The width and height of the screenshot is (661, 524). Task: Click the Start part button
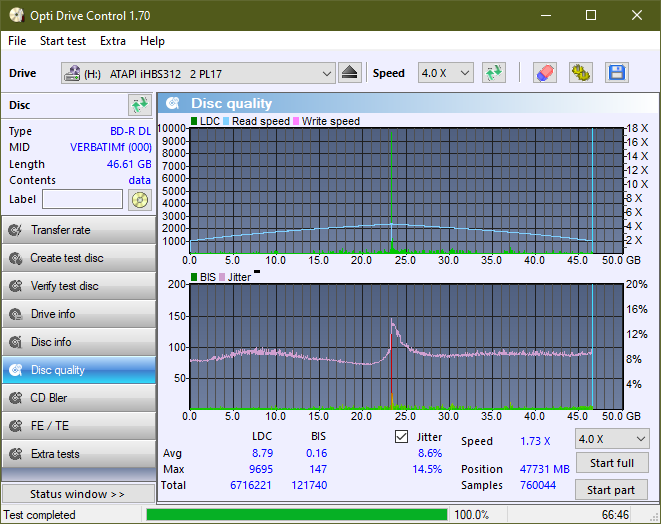tap(612, 490)
